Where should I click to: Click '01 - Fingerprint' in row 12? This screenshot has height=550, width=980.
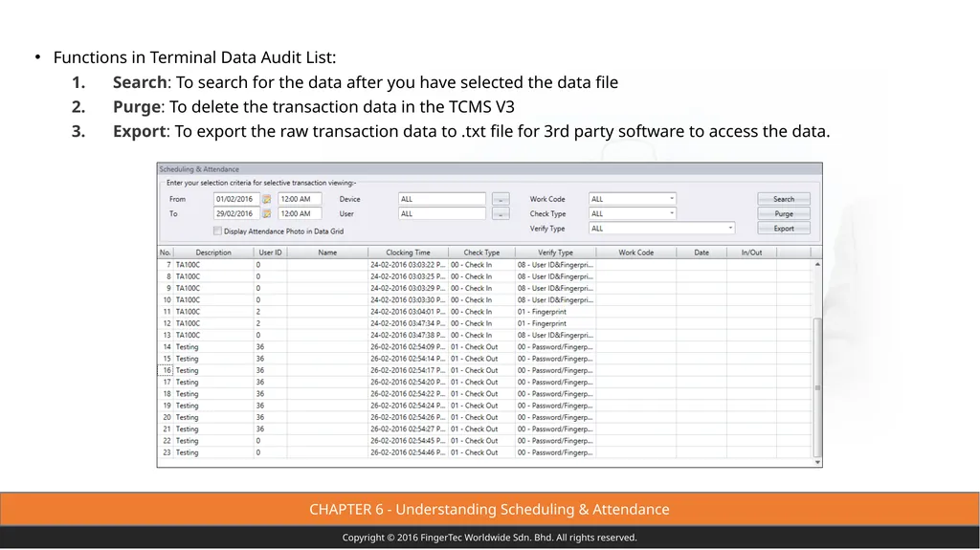pyautogui.click(x=542, y=323)
